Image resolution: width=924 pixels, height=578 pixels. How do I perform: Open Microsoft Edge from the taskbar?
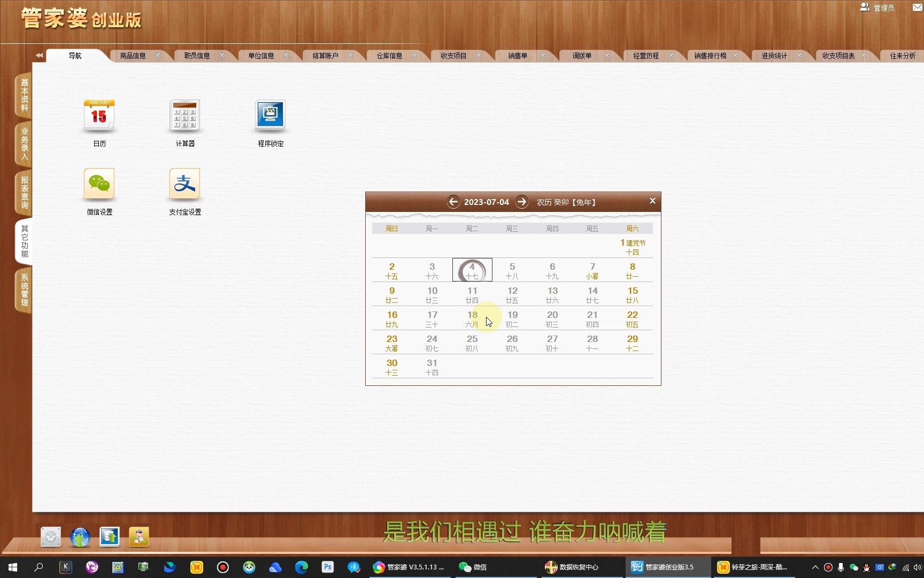[x=302, y=567]
